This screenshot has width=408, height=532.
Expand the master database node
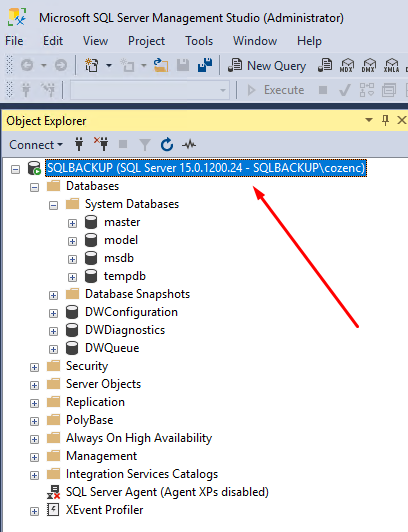coord(72,223)
